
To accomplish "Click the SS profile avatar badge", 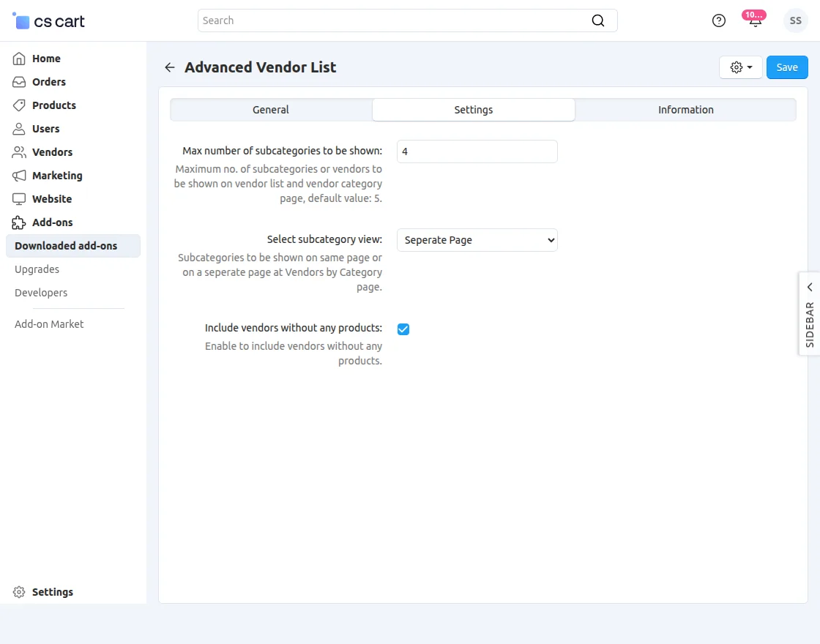I will [796, 20].
